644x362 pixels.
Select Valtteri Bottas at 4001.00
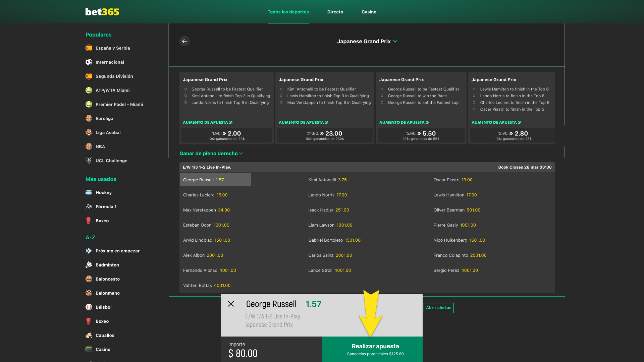207,286
